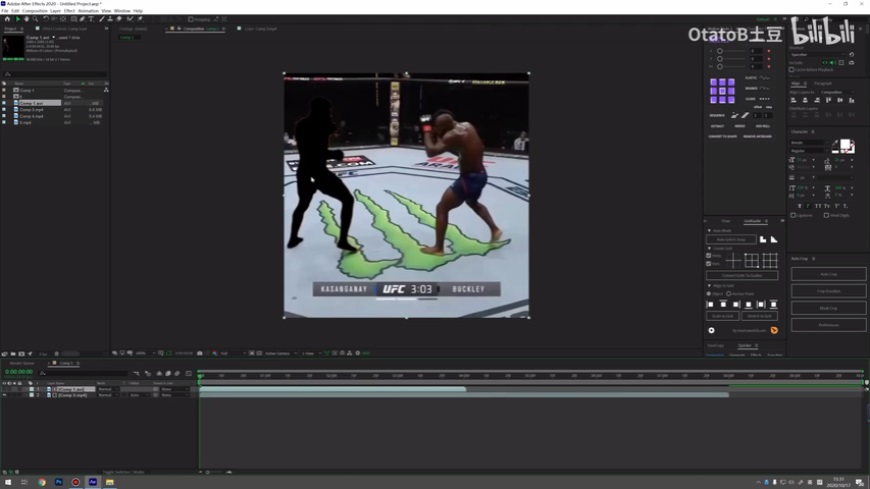This screenshot has width=870, height=489.
Task: Toggle the Snapping checkbox in the toolbar
Action: click(x=190, y=19)
